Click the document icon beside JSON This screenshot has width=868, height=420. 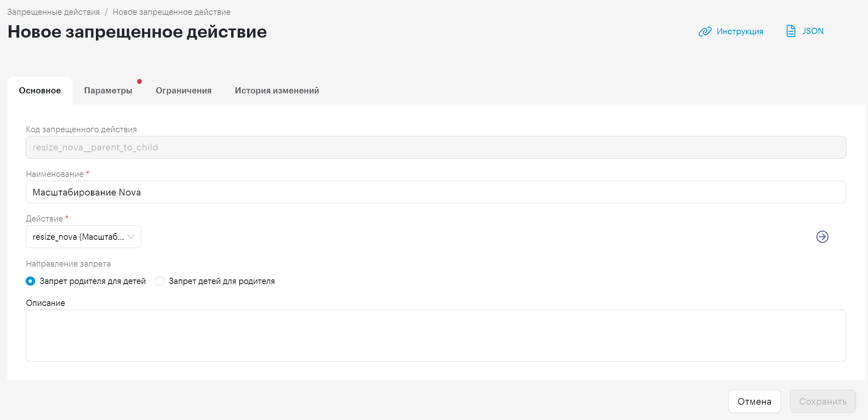click(x=791, y=31)
